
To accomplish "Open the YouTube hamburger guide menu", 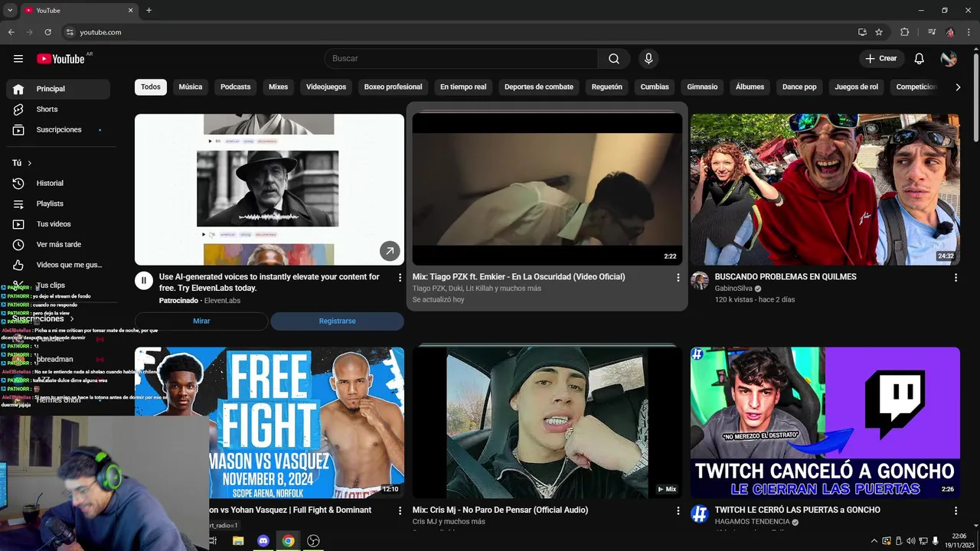I will pos(18,59).
